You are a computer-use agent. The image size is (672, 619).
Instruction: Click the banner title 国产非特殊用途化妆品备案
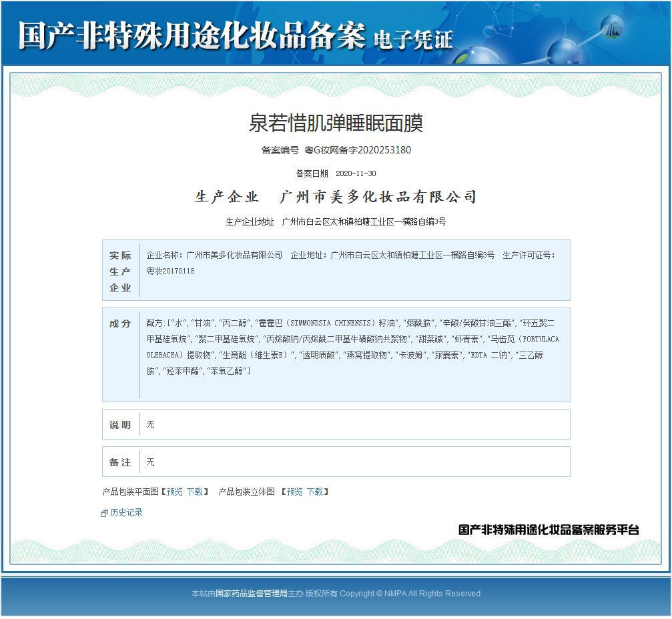192,35
